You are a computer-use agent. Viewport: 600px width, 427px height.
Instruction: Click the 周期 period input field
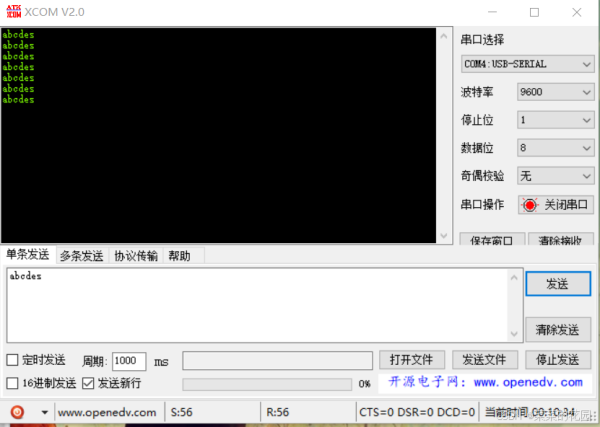129,361
